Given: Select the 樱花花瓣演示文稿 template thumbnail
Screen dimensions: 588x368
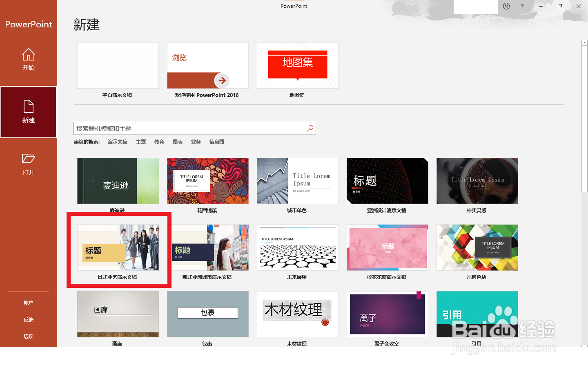Looking at the screenshot, I should (388, 247).
